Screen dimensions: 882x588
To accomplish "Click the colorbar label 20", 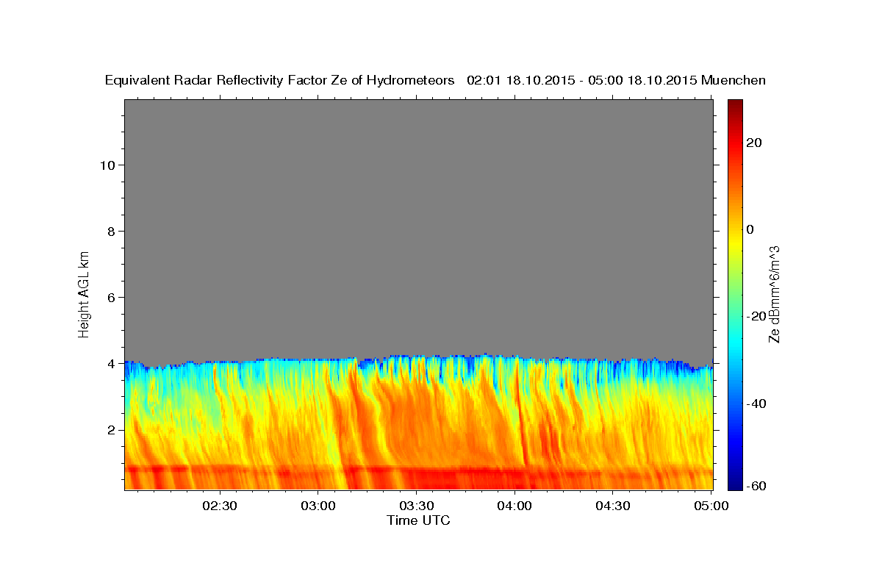I will [x=753, y=143].
